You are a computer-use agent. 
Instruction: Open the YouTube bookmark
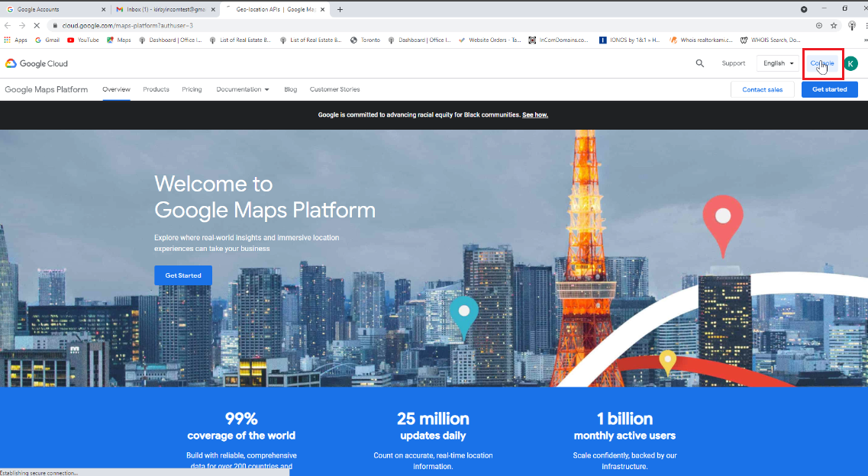coord(83,40)
